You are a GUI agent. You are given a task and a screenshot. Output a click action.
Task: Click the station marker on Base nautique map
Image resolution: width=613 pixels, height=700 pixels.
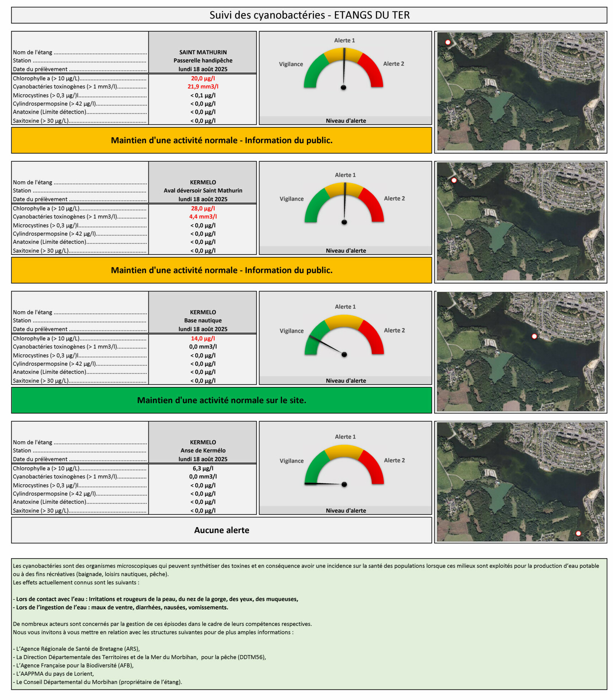(534, 336)
